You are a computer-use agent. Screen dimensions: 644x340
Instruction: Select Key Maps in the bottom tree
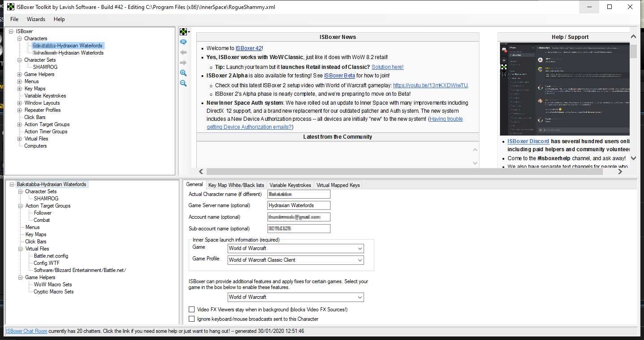click(36, 234)
